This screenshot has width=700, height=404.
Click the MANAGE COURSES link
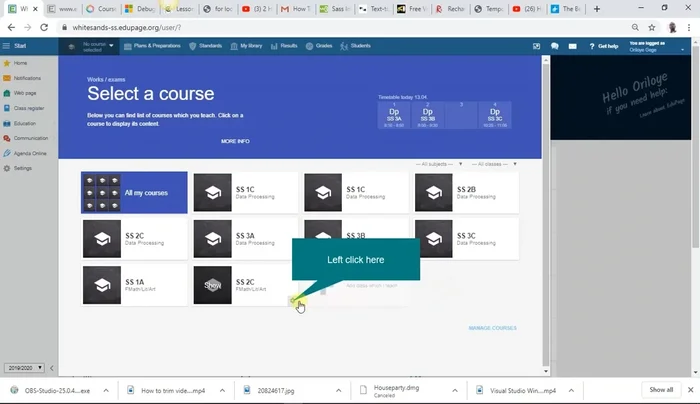click(491, 328)
